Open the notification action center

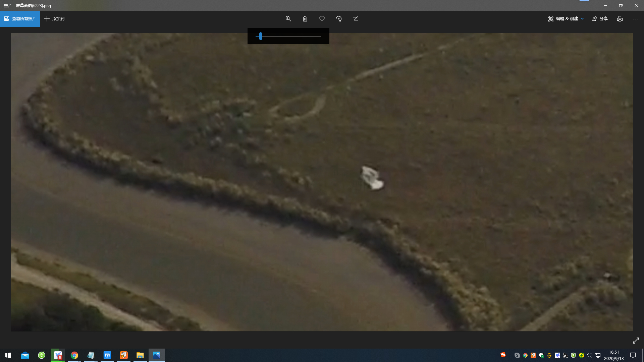point(633,355)
